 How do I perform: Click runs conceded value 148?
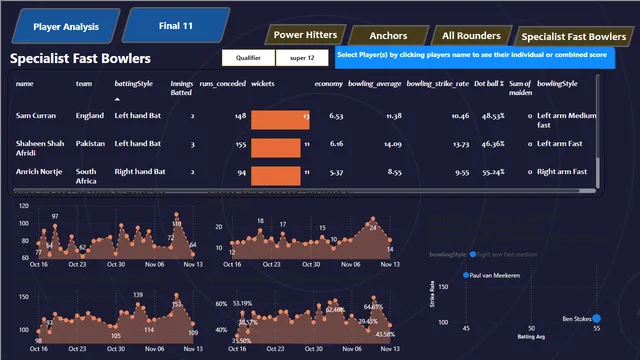(x=240, y=116)
